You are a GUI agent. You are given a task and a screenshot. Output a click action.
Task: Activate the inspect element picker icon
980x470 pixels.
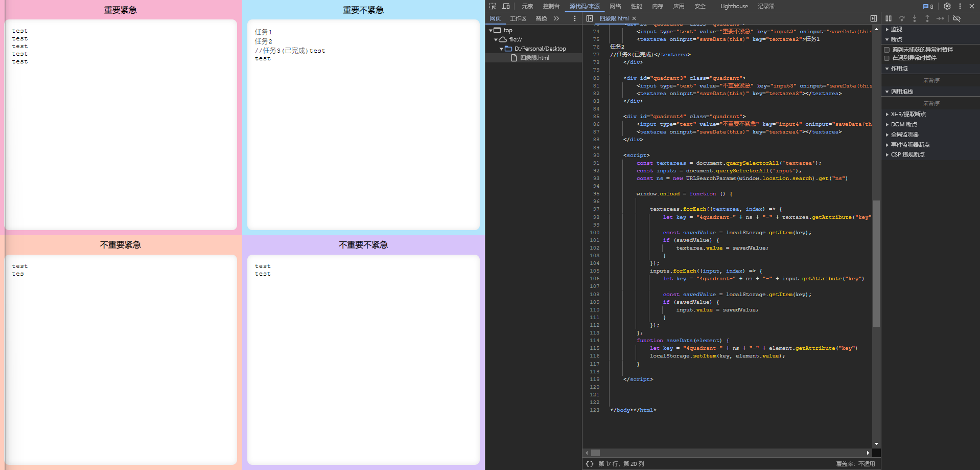(493, 6)
